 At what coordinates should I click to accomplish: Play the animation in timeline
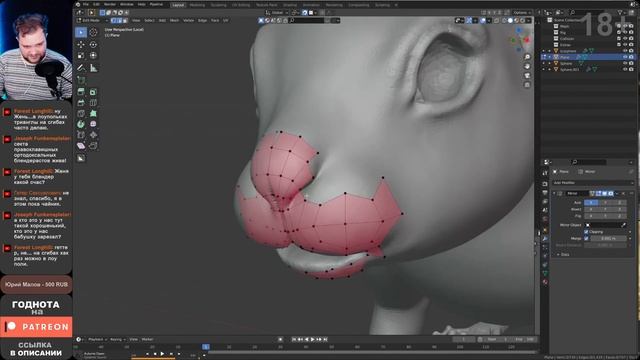[313, 340]
